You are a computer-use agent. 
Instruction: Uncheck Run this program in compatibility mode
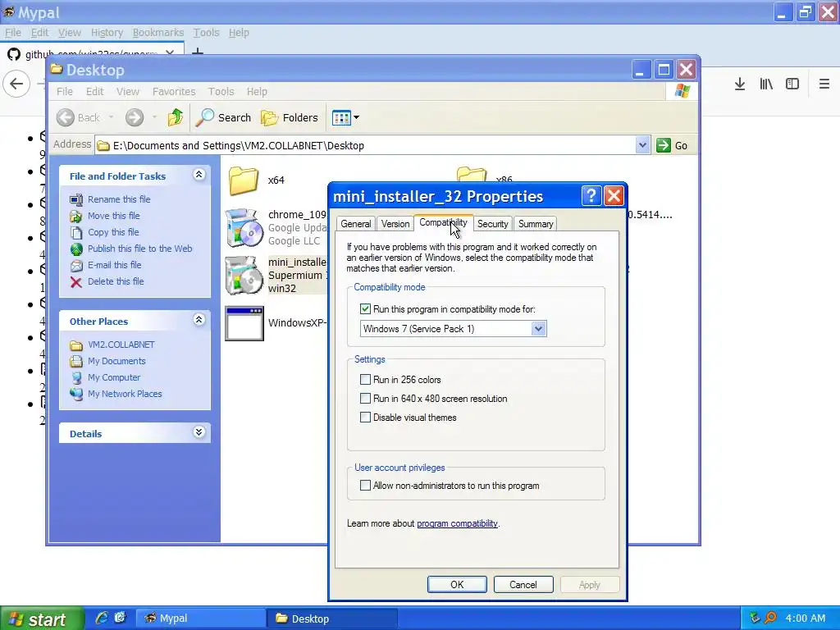click(365, 309)
